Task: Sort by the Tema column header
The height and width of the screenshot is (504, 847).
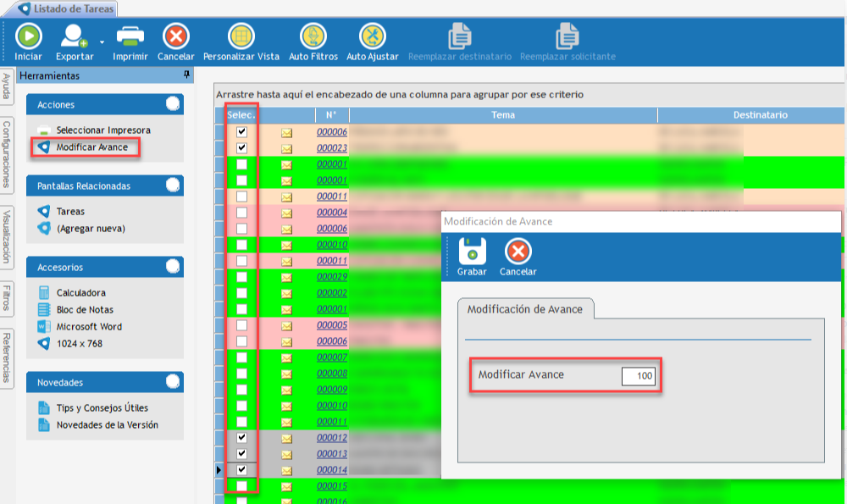Action: coord(502,114)
